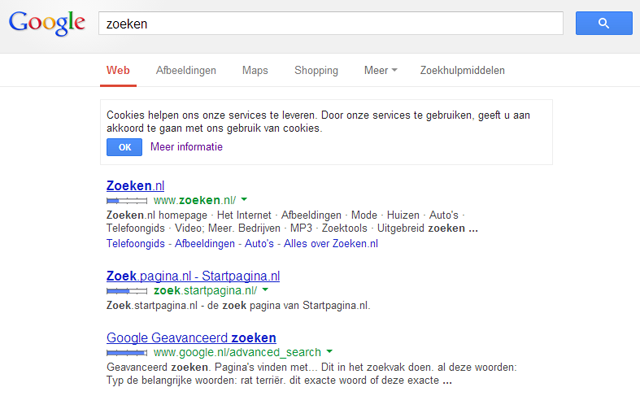Select the Web tab

point(118,70)
